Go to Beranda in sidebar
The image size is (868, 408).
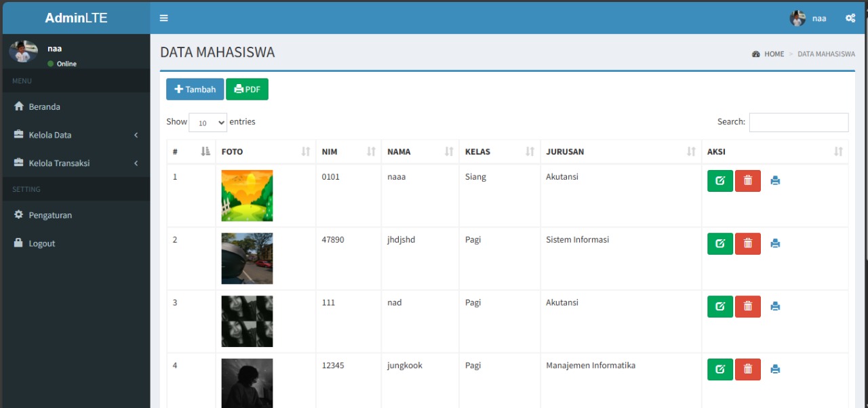(45, 107)
